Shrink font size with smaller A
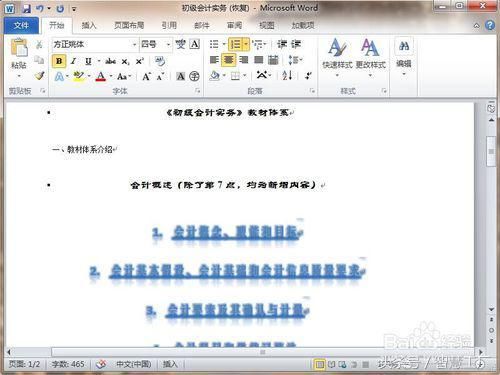The height and width of the screenshot is (375, 500). pos(160,77)
